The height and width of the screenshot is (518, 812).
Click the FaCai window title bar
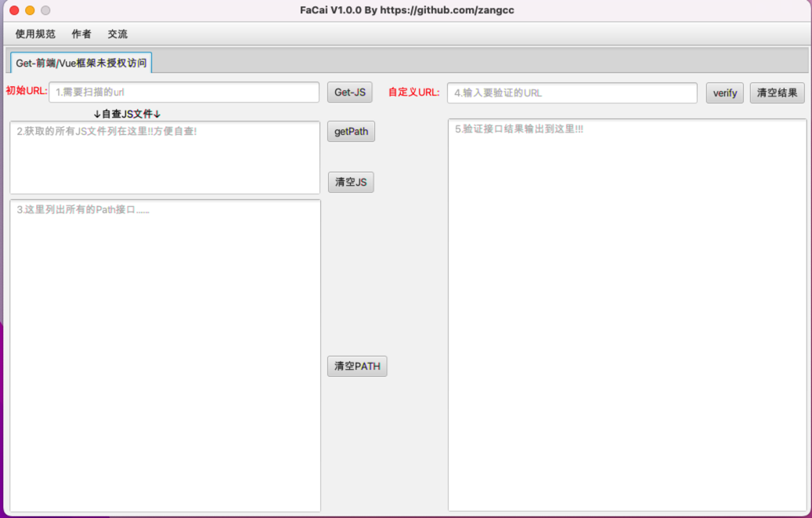pos(406,10)
